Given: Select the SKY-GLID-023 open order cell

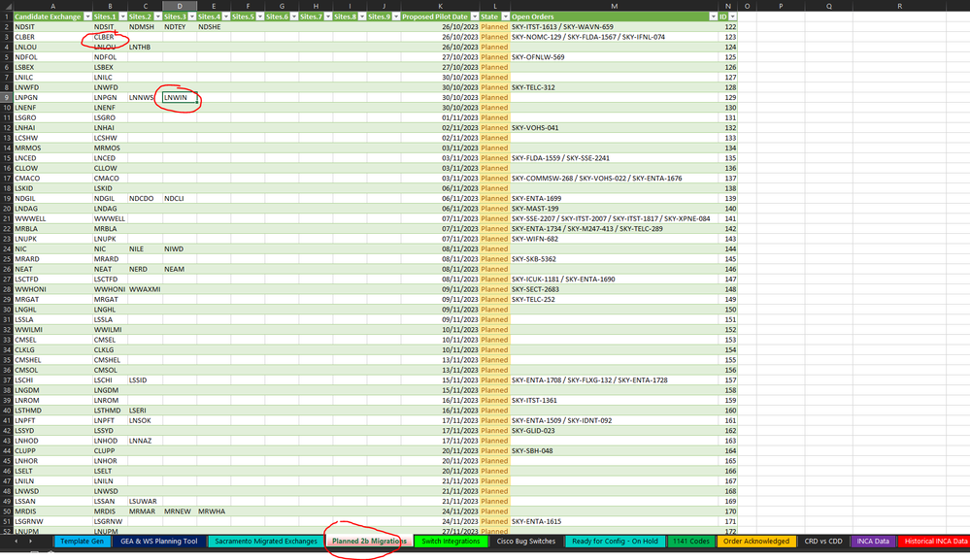Looking at the screenshot, I should click(615, 431).
